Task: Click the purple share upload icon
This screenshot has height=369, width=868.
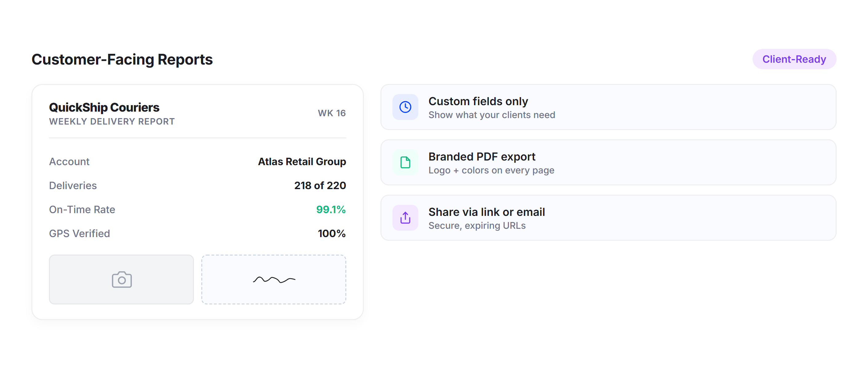Action: point(405,218)
